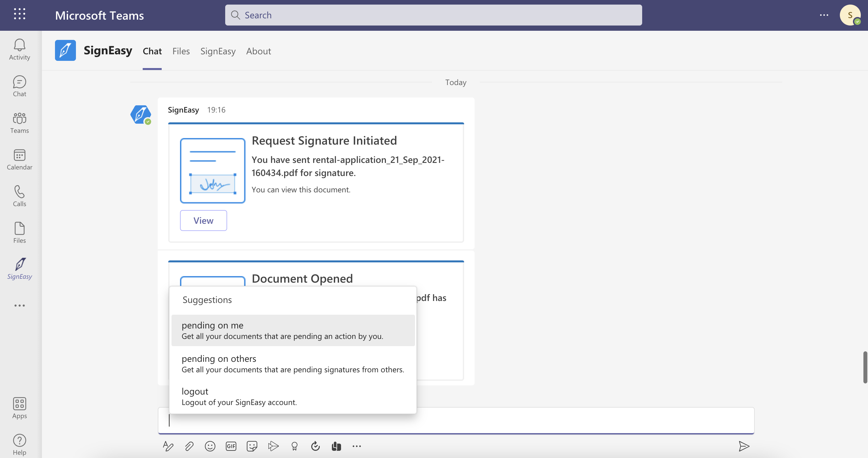Switch to the About tab

259,51
